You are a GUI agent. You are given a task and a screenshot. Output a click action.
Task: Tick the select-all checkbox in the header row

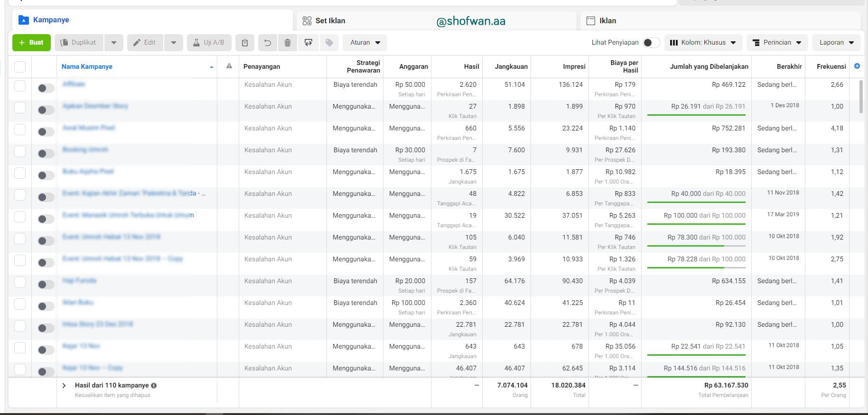(x=20, y=66)
